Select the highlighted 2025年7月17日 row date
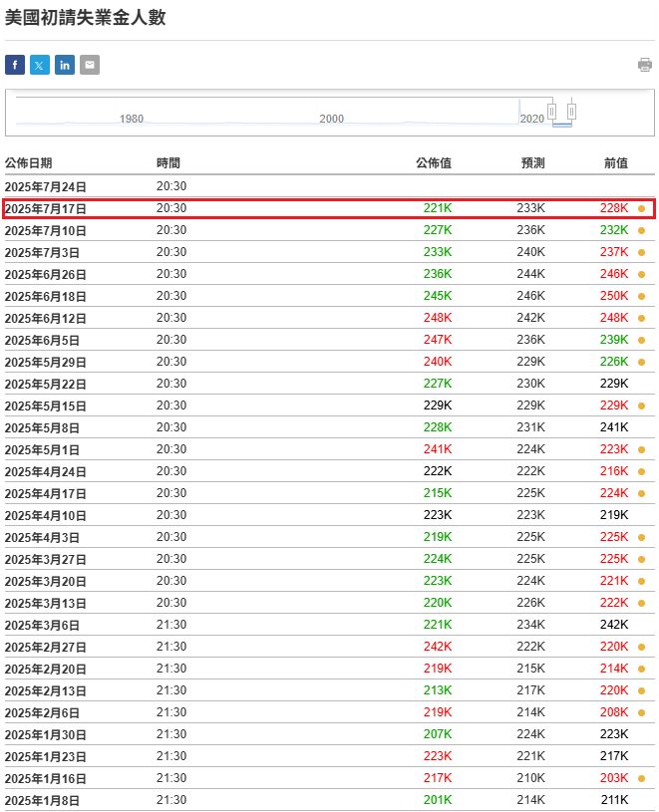The width and height of the screenshot is (659, 812). pyautogui.click(x=46, y=209)
